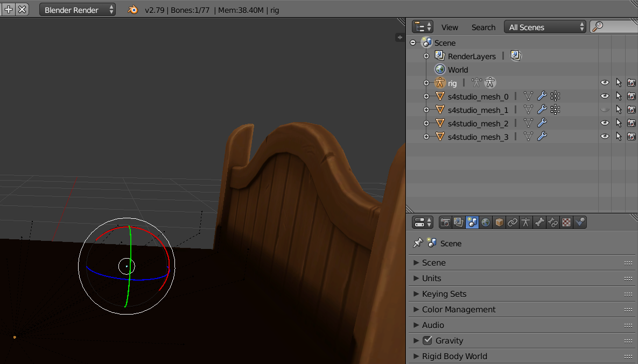
Task: Click the add screen layout plus button
Action: click(x=9, y=9)
